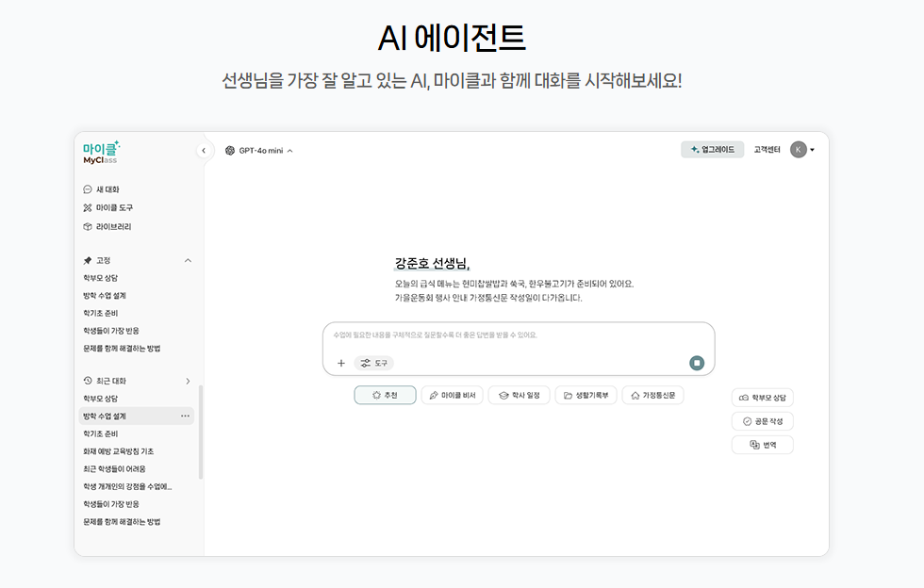Select the 학사 일정 chip
Image resolution: width=924 pixels, height=588 pixels.
pyautogui.click(x=519, y=396)
